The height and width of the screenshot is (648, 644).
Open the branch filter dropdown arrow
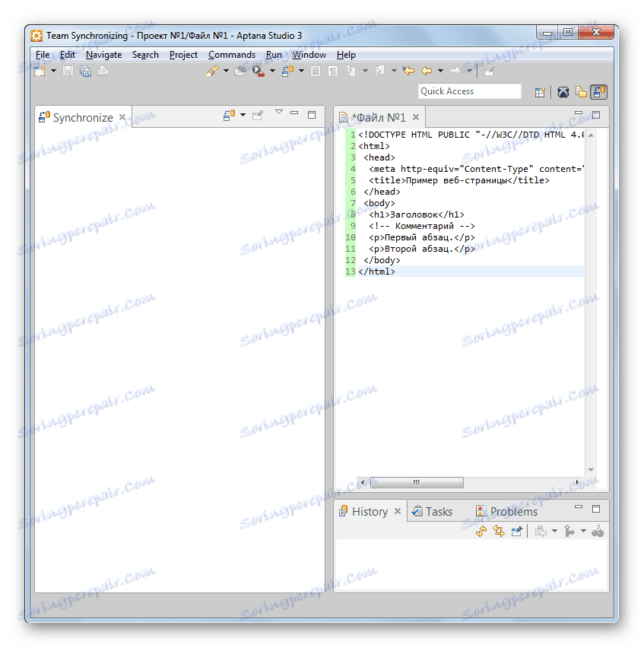click(x=583, y=531)
